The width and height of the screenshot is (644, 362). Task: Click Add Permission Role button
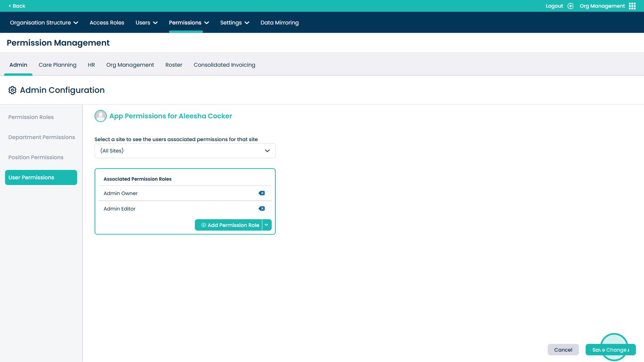(x=229, y=225)
